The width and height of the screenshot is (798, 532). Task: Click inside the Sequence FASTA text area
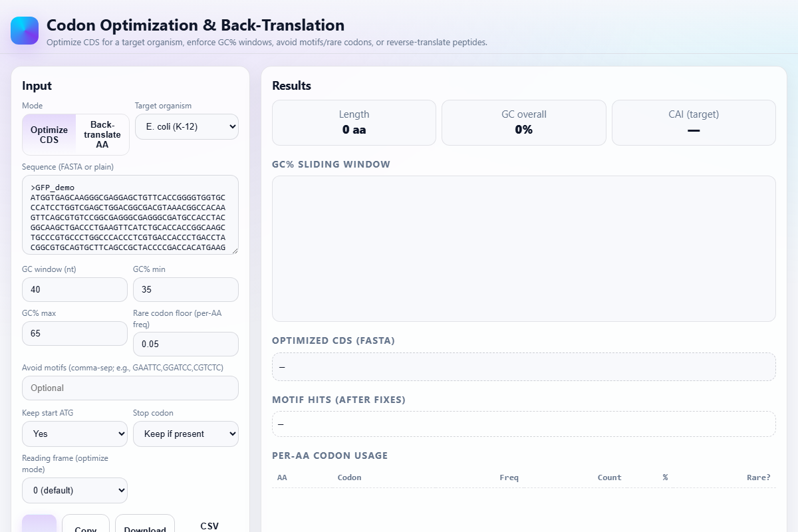(x=130, y=215)
